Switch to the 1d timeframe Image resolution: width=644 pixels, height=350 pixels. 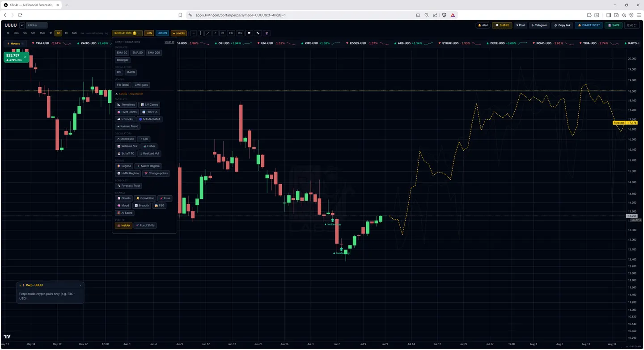pos(66,33)
